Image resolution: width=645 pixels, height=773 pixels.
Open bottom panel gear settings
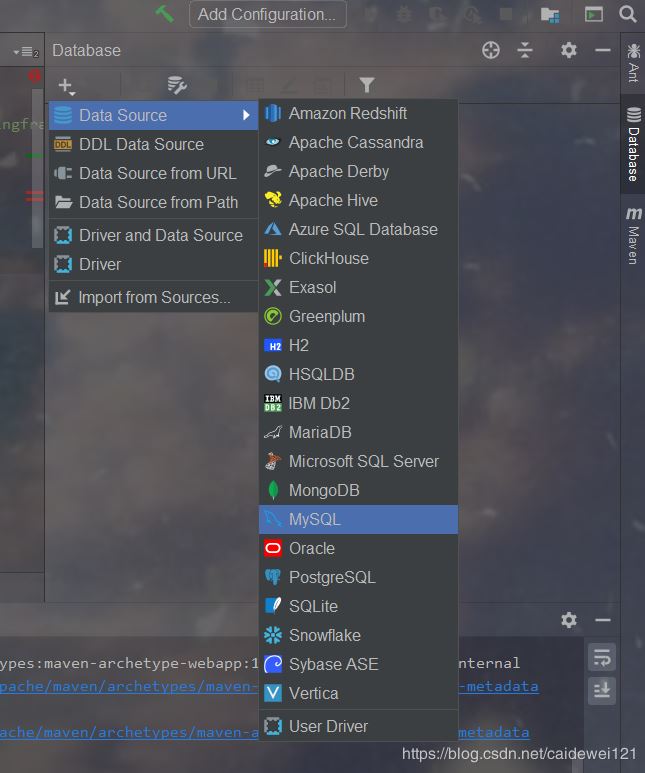569,620
